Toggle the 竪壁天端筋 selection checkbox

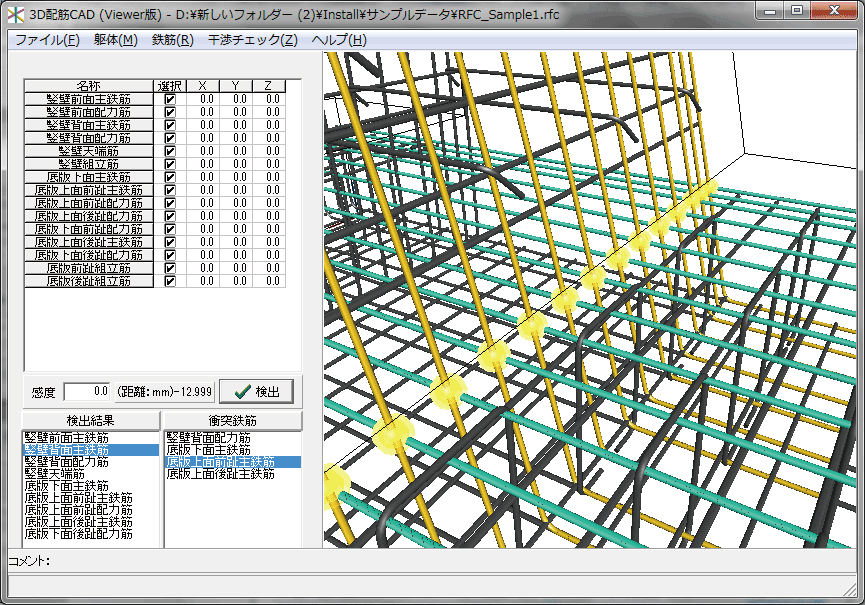click(170, 151)
